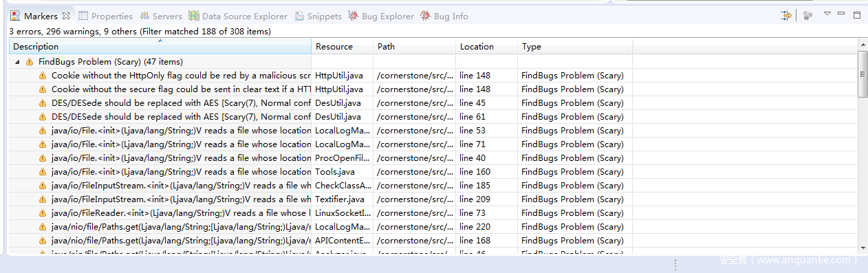Click the Location column header
868x273 pixels.
[x=486, y=47]
